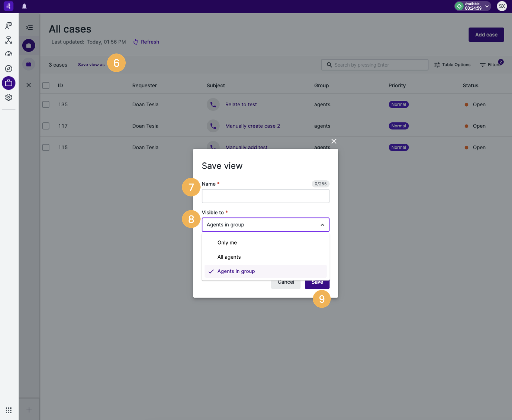Open the notifications bell
Screen dimensions: 512x420
pos(25,6)
